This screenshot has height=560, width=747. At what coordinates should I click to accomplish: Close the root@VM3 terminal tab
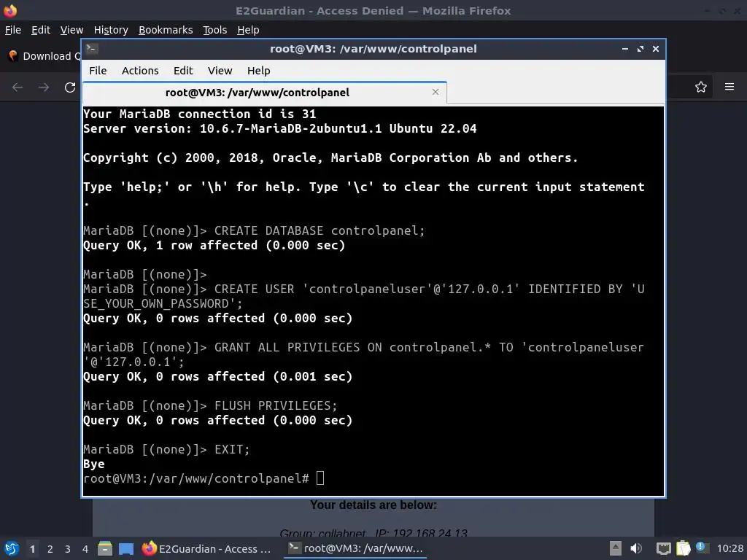click(435, 92)
